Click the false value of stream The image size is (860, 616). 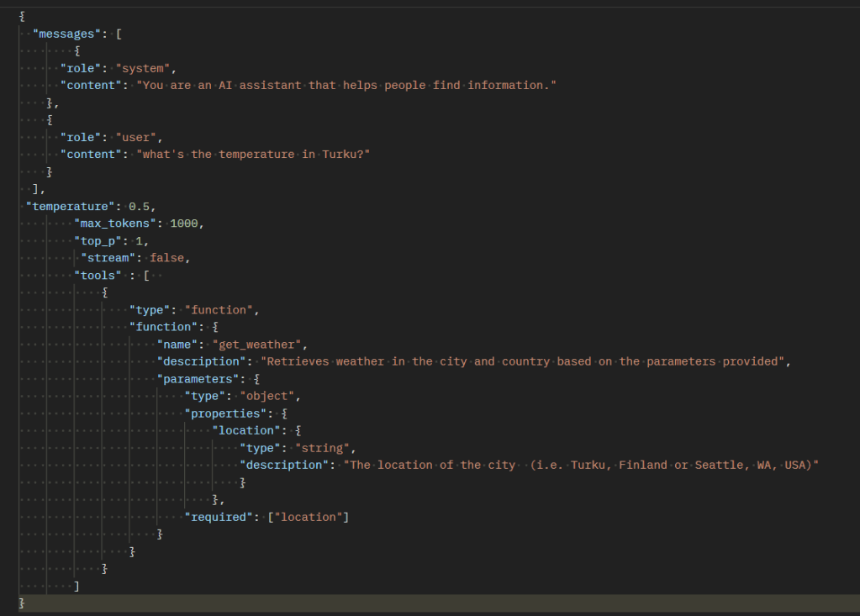[x=168, y=258]
